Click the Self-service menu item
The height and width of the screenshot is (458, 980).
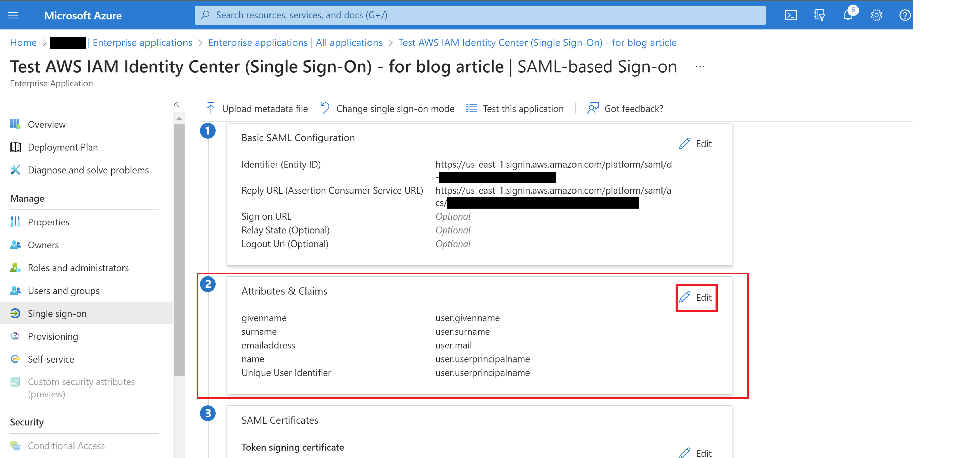point(51,359)
